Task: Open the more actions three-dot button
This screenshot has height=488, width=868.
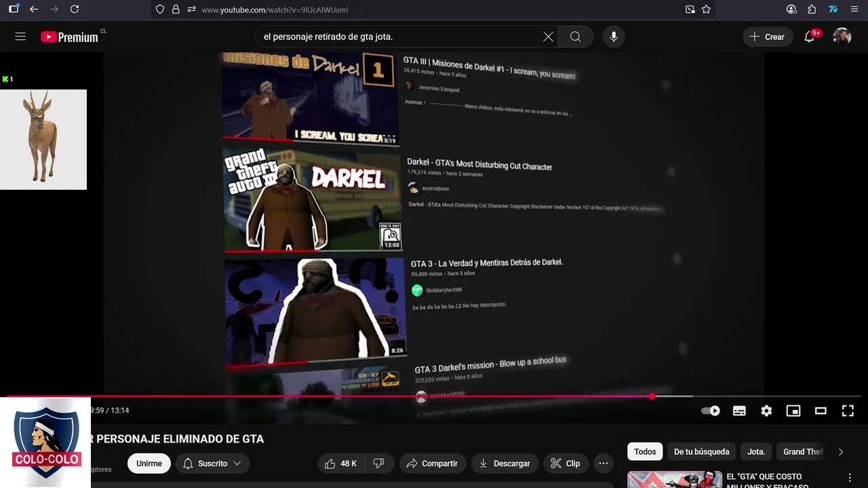Action: (603, 464)
